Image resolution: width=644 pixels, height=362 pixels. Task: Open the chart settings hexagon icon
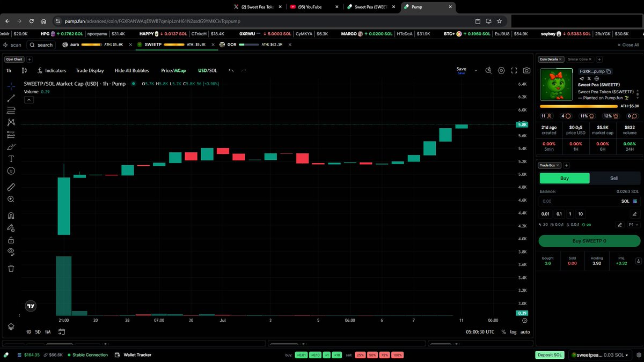coord(501,70)
